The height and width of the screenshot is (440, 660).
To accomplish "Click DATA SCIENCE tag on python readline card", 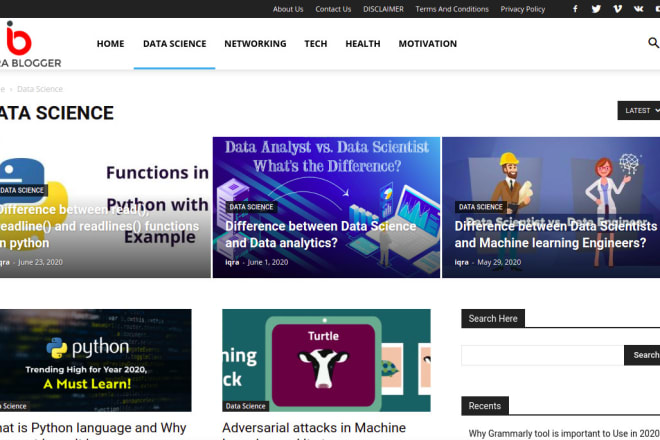I will [x=23, y=190].
